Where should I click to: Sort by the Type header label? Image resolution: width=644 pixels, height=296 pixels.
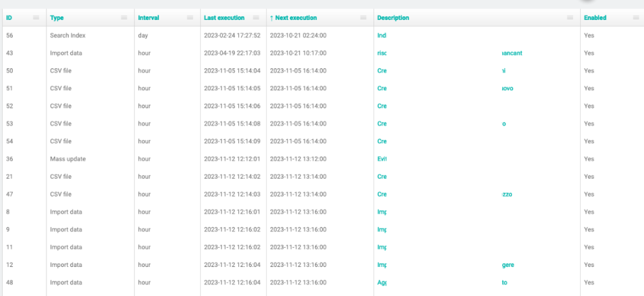tap(57, 18)
